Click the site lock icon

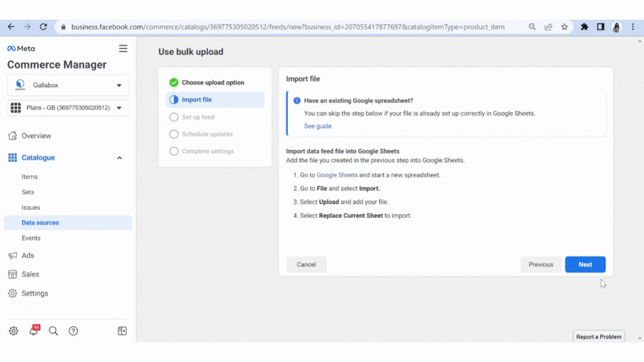[x=64, y=27]
